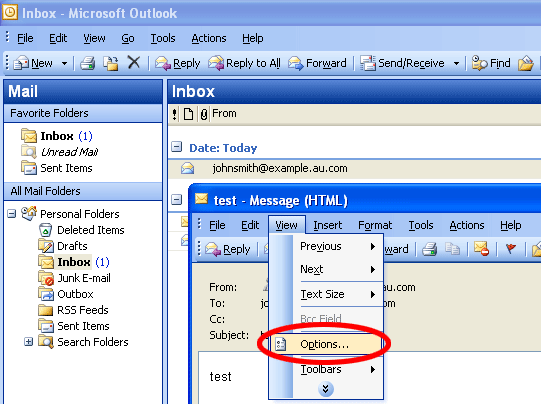Image resolution: width=541 pixels, height=404 pixels.
Task: Click the All Mail Folders header
Action: pos(83,191)
